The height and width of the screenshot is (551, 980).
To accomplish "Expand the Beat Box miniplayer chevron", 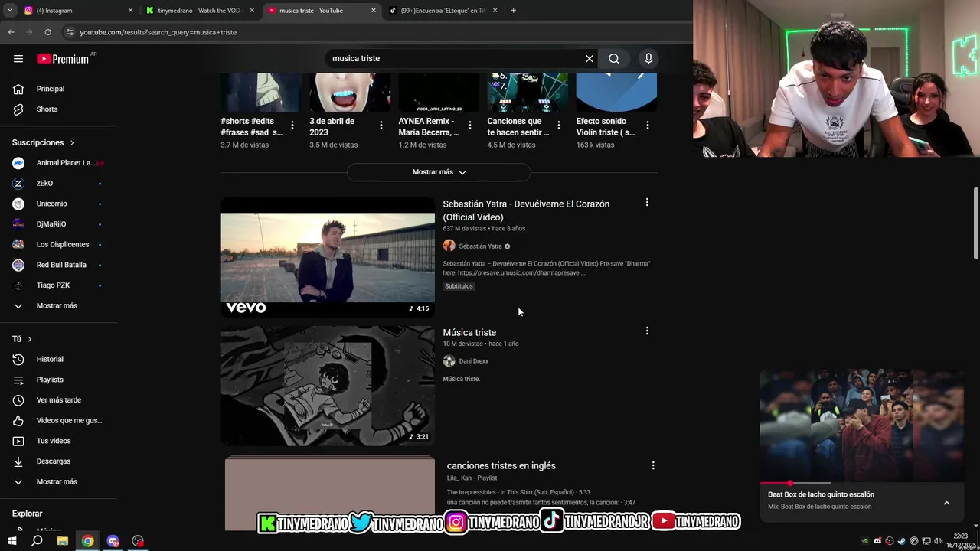I will point(946,504).
